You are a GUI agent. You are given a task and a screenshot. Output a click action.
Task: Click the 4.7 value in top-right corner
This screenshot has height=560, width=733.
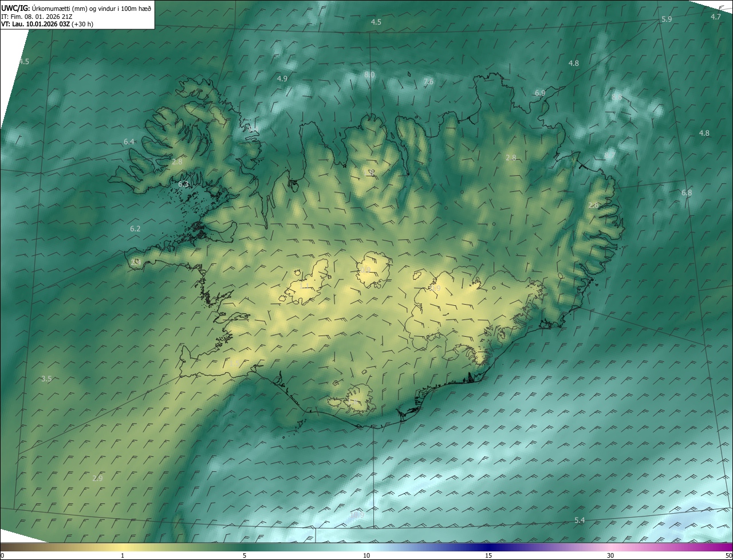pyautogui.click(x=716, y=17)
